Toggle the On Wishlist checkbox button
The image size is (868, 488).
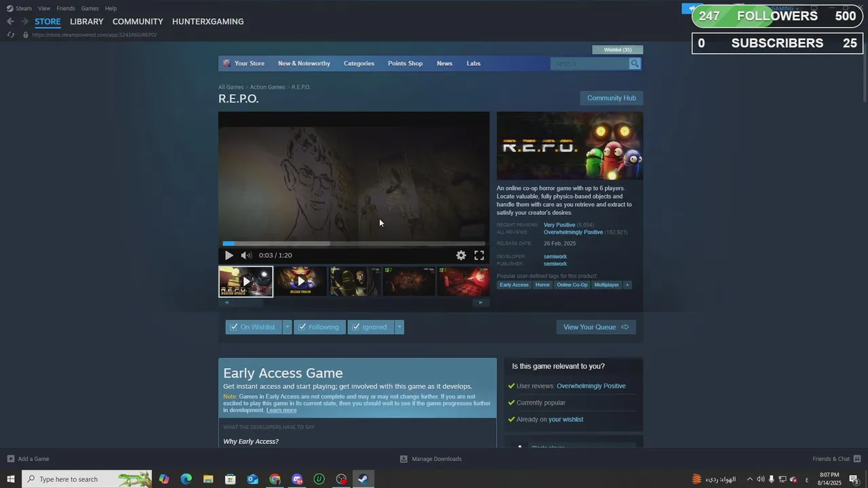[x=254, y=327]
